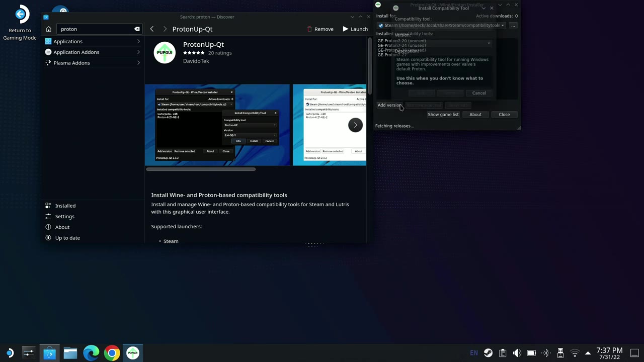This screenshot has height=362, width=644.
Task: Open audio volume tray control
Action: click(517, 353)
